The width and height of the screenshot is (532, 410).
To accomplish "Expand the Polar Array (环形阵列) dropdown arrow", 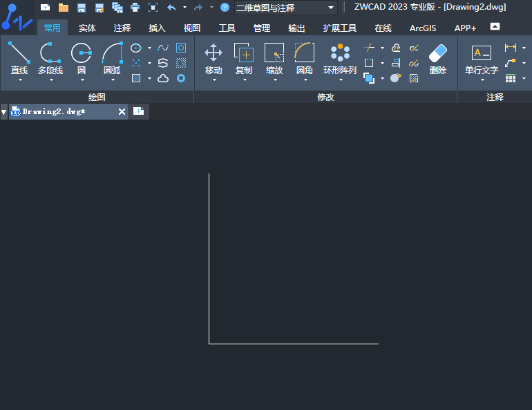I will point(341,80).
